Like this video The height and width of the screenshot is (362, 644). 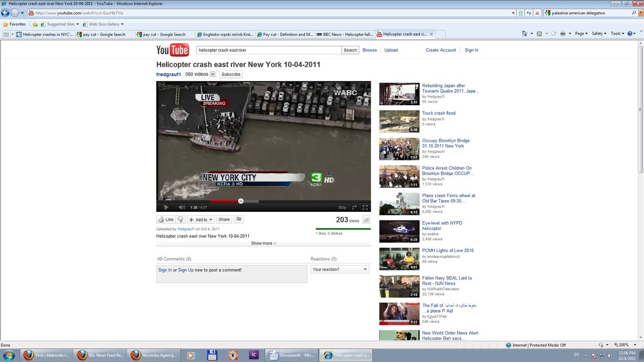166,219
